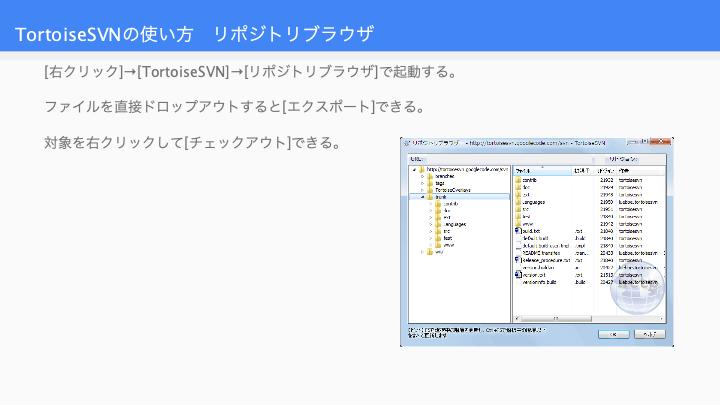
Task: Select the tags folder in the tree
Action: click(439, 183)
